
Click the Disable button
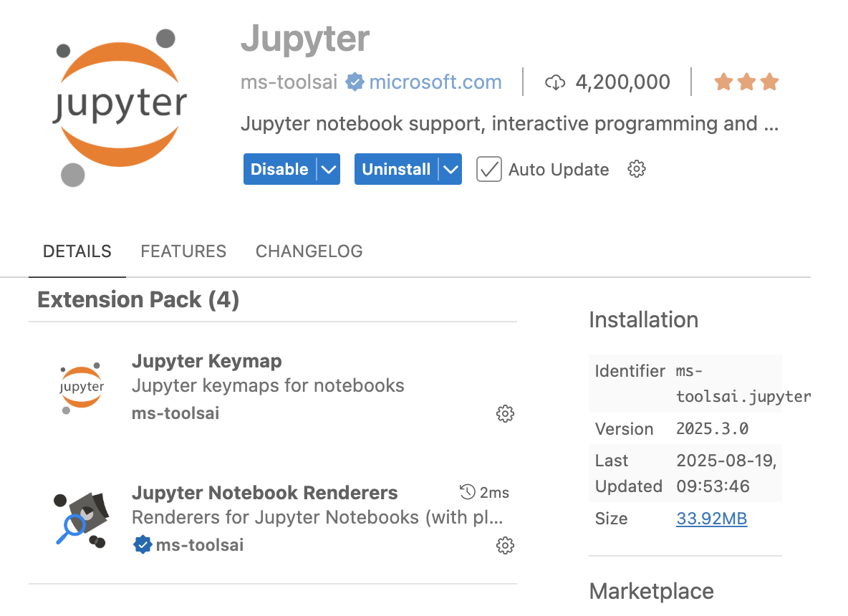(279, 170)
